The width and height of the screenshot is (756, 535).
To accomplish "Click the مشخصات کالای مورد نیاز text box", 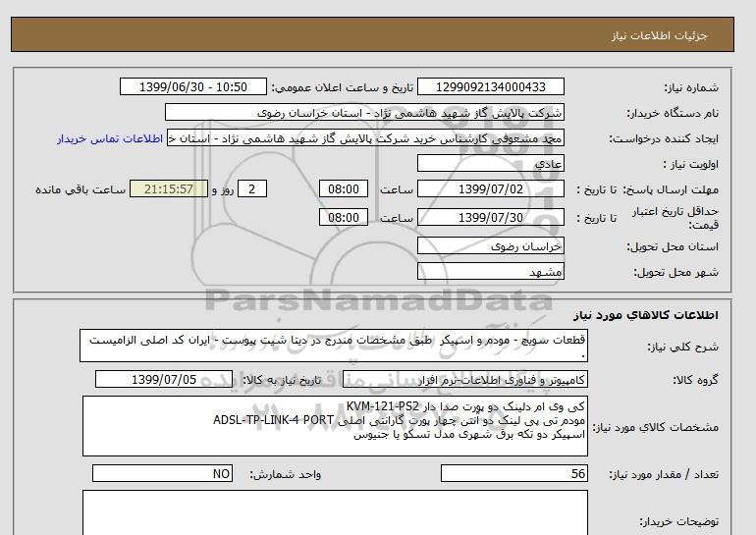I will point(334,425).
